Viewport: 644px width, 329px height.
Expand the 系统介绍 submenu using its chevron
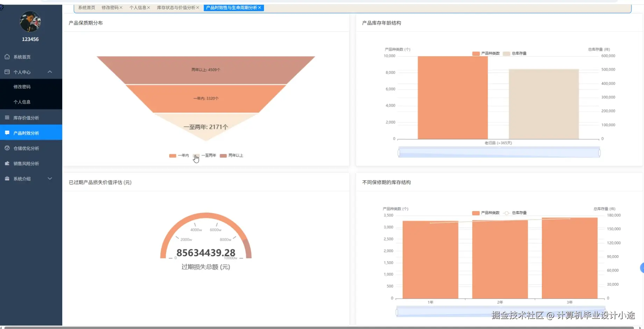point(50,178)
